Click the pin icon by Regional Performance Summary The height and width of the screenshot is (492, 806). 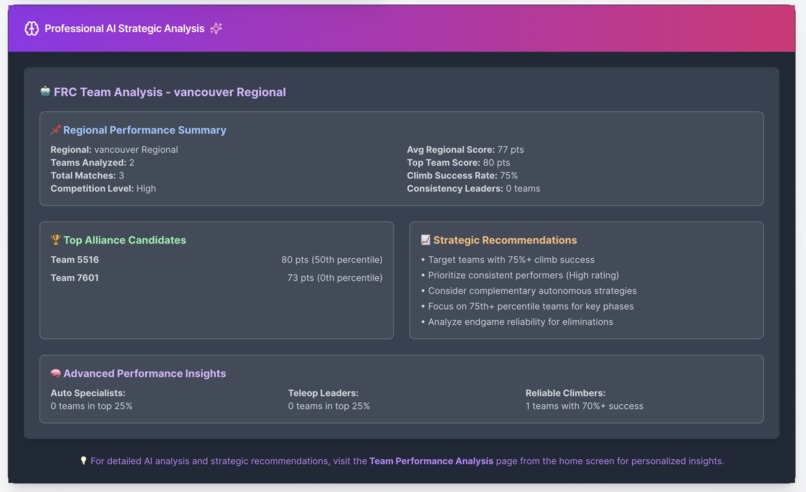click(56, 130)
